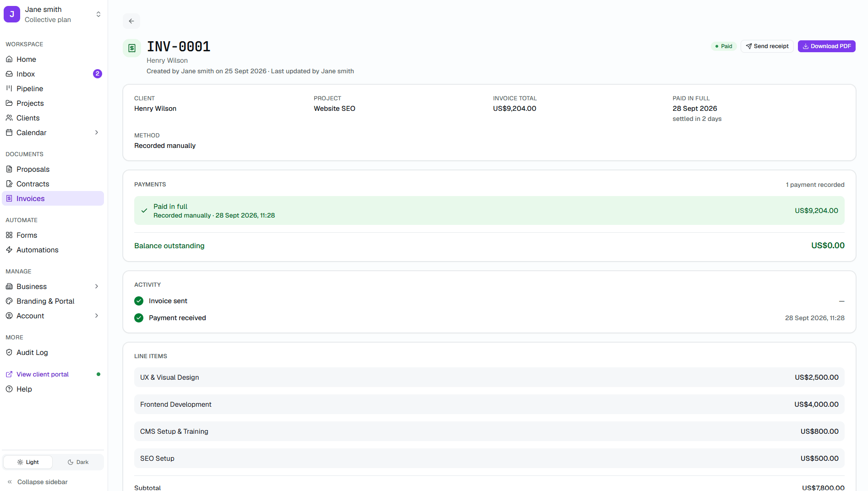The image size is (868, 491).
Task: Click the CMS Setup & Training line item
Action: tap(489, 431)
